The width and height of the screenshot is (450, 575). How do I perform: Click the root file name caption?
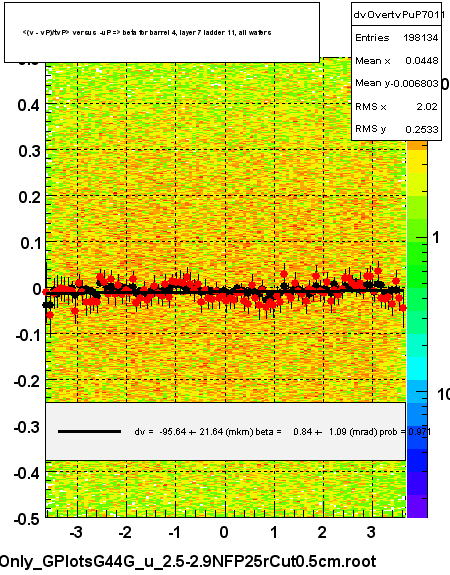click(x=188, y=561)
